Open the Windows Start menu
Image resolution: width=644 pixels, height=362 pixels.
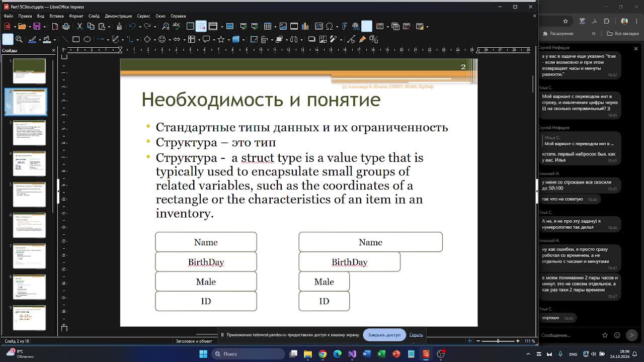click(203, 354)
